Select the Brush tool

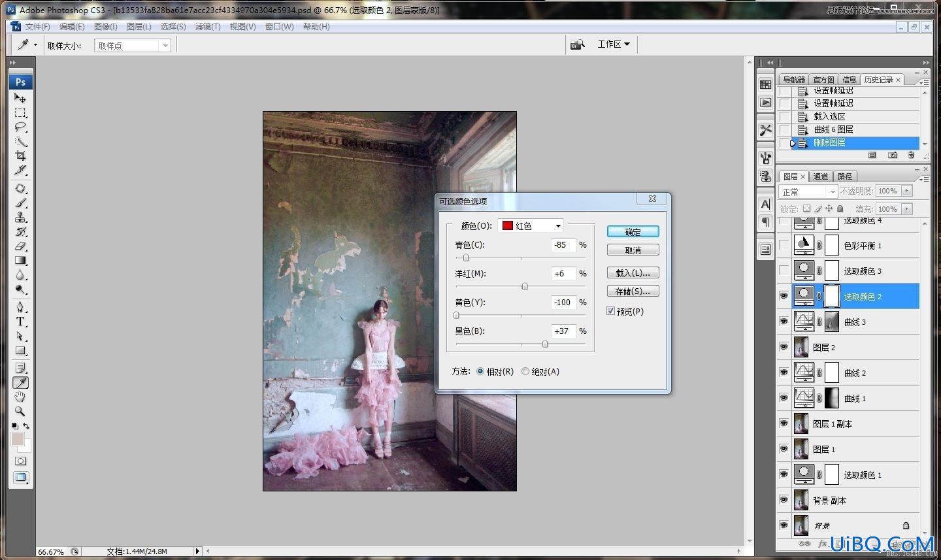[20, 203]
